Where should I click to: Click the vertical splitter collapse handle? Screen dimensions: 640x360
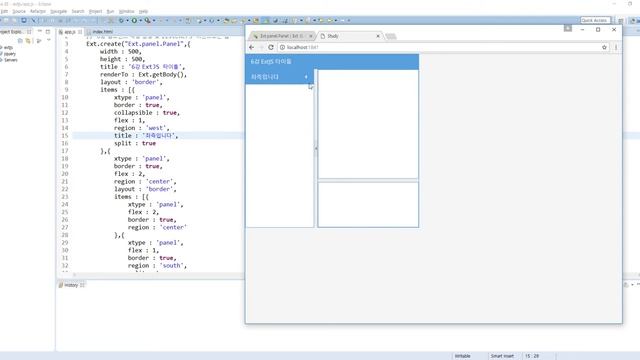click(316, 149)
